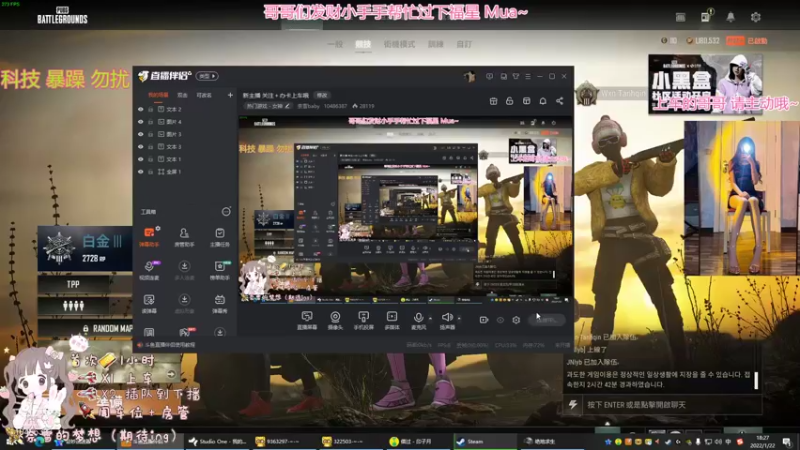The height and width of the screenshot is (450, 800).
Task: Click the share icon above the preview
Action: (560, 101)
